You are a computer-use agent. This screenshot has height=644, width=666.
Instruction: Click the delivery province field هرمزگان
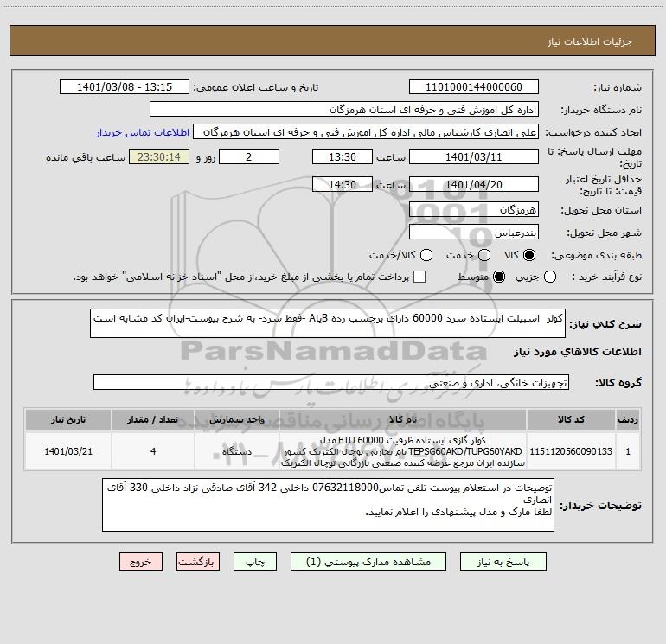[474, 209]
